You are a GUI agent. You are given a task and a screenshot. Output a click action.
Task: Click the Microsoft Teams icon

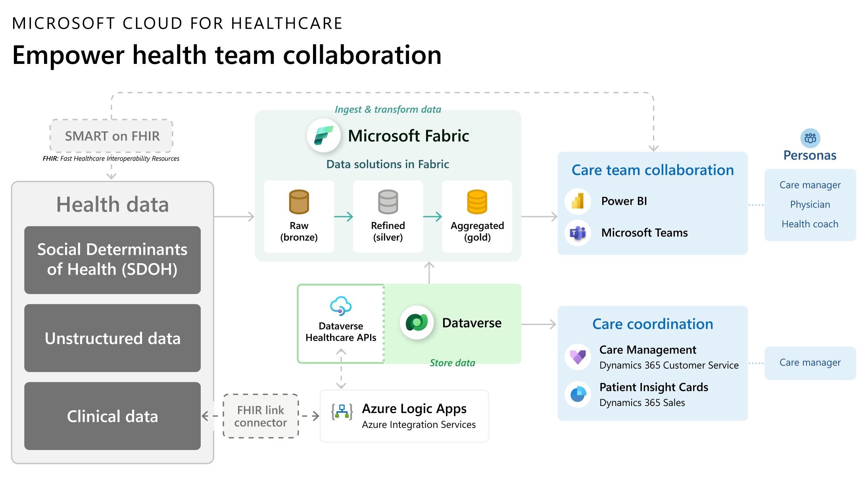[578, 233]
